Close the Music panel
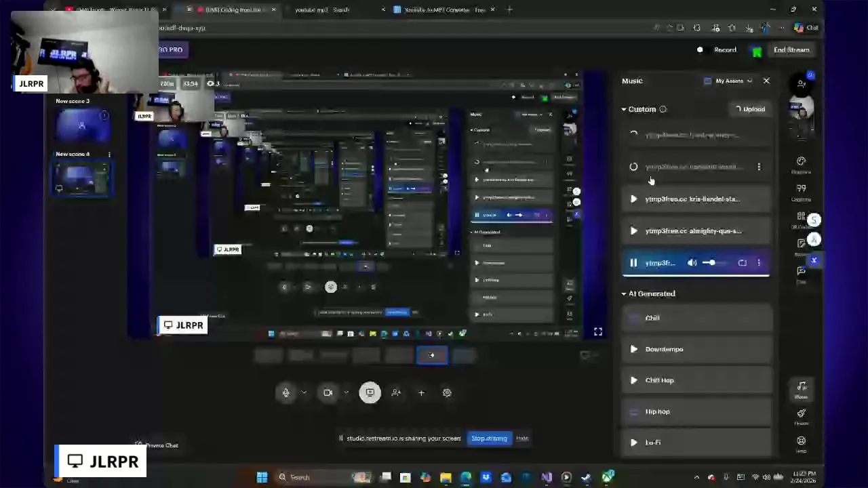 766,81
